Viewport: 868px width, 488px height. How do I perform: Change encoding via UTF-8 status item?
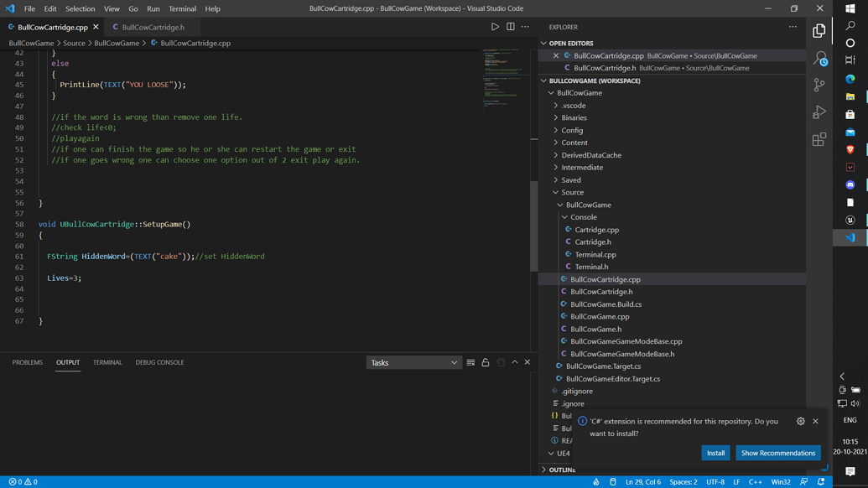pyautogui.click(x=715, y=482)
